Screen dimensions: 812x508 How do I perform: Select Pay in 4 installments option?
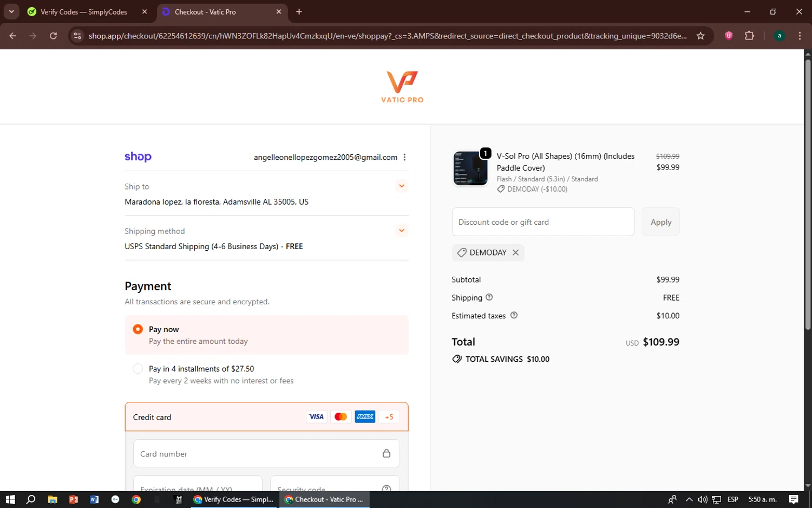point(138,369)
